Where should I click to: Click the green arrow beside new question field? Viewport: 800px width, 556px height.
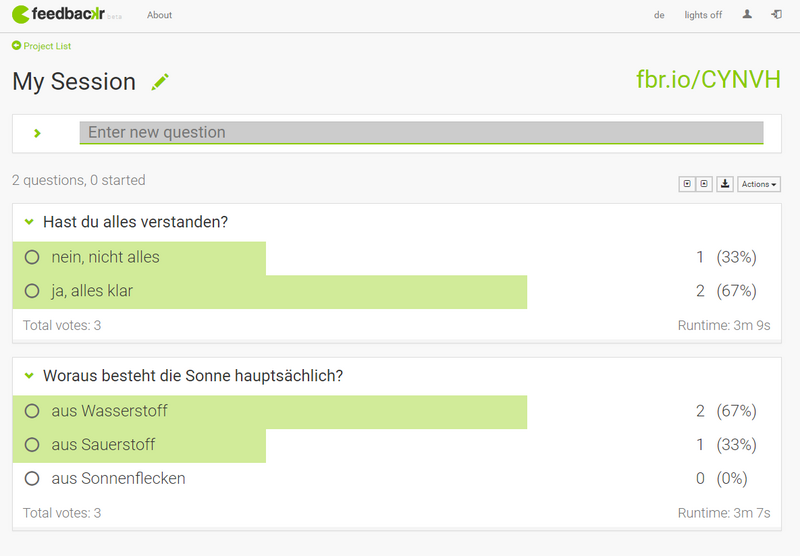[x=37, y=134]
